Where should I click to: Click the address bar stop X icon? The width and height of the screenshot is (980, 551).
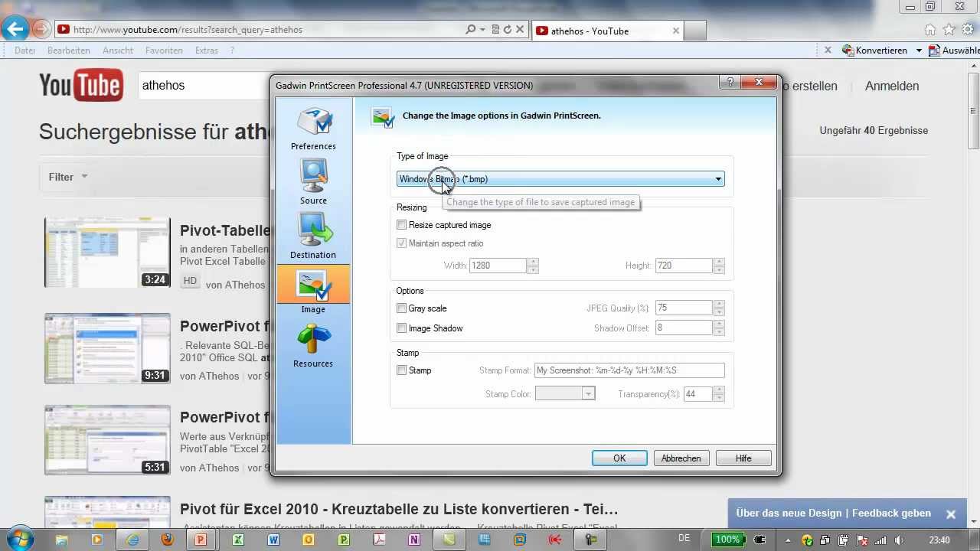point(520,30)
